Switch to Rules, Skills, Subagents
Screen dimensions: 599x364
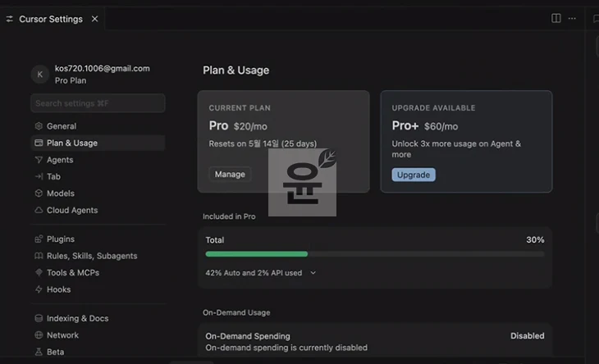click(x=98, y=256)
